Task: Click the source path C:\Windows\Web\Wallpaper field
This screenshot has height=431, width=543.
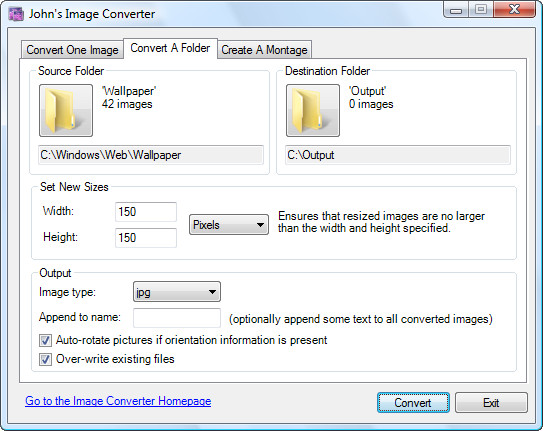Action: coord(151,155)
